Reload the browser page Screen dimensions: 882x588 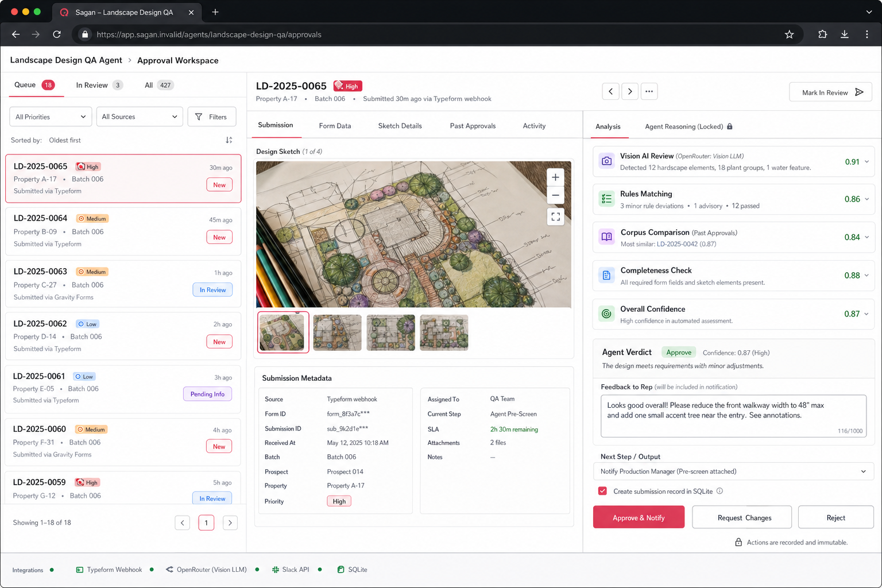pyautogui.click(x=57, y=34)
